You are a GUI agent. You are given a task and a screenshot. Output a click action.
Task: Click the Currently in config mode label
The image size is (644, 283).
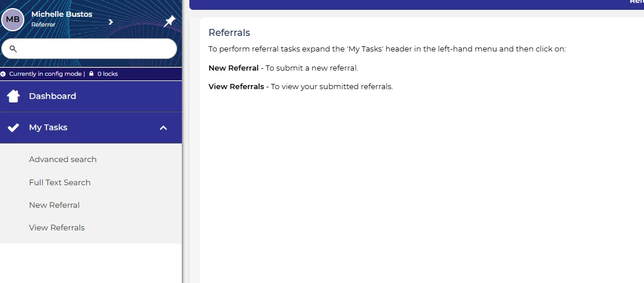pyautogui.click(x=46, y=74)
